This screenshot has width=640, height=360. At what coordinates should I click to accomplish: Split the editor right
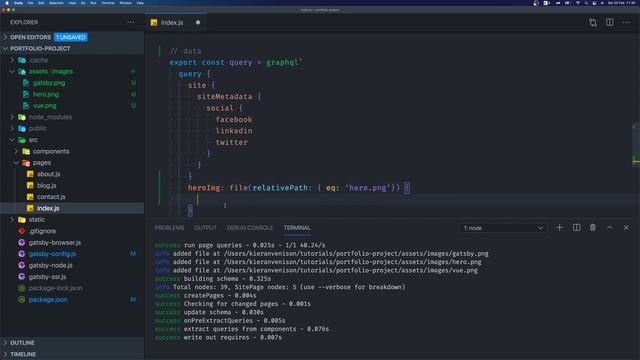pyautogui.click(x=609, y=22)
